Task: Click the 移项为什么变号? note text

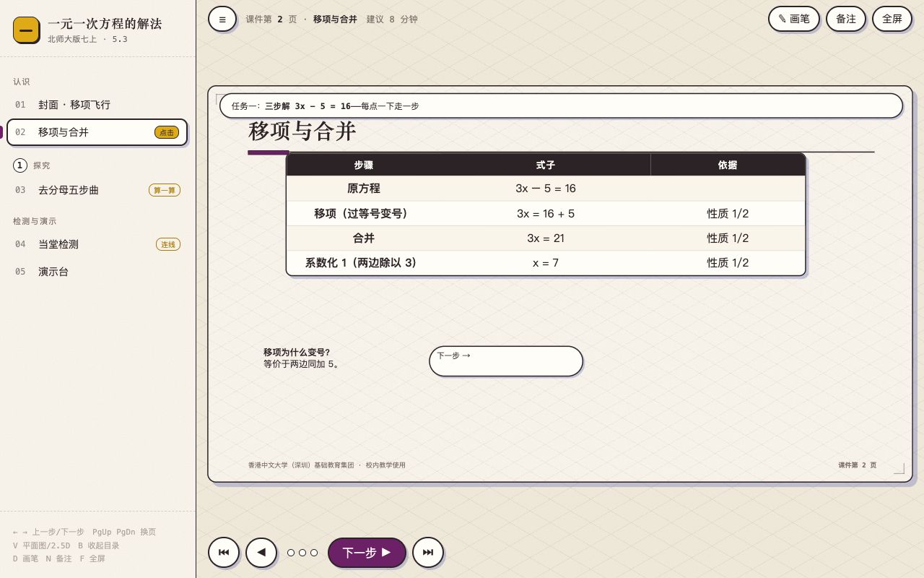Action: [x=297, y=352]
